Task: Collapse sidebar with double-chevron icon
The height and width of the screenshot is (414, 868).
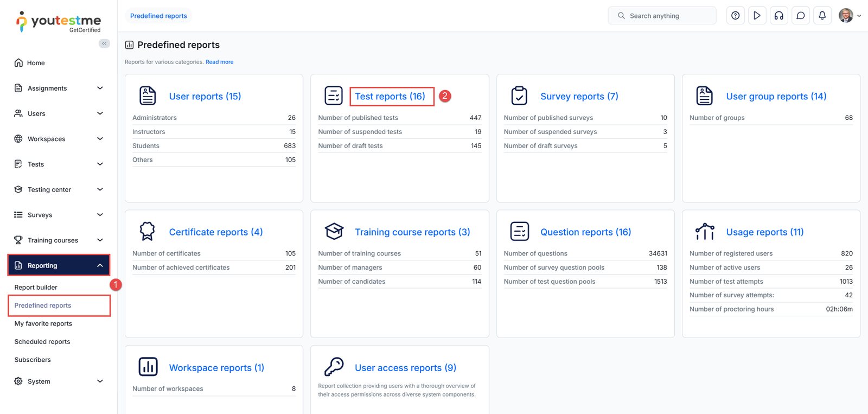Action: [x=104, y=43]
